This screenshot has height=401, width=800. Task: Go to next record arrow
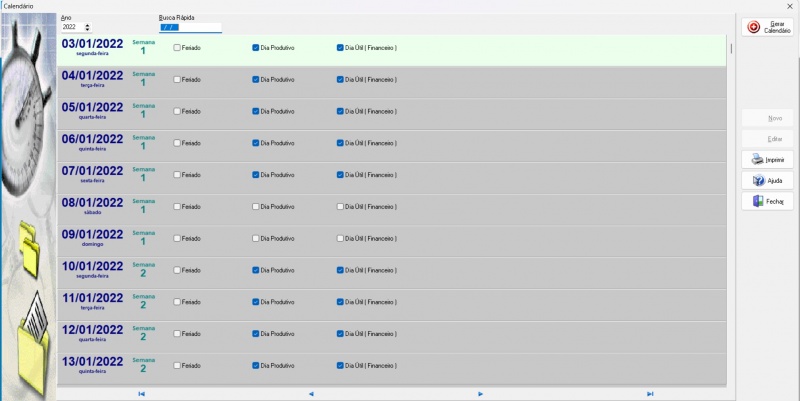pos(480,394)
